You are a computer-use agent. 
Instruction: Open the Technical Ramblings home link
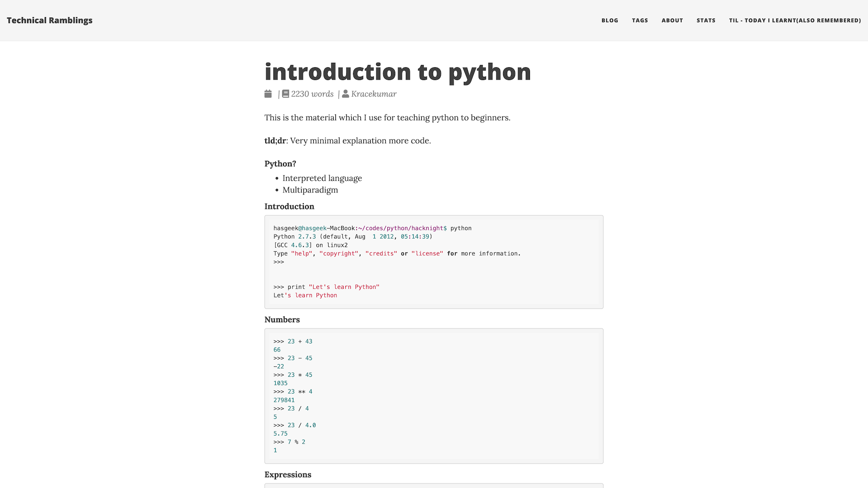(x=49, y=20)
